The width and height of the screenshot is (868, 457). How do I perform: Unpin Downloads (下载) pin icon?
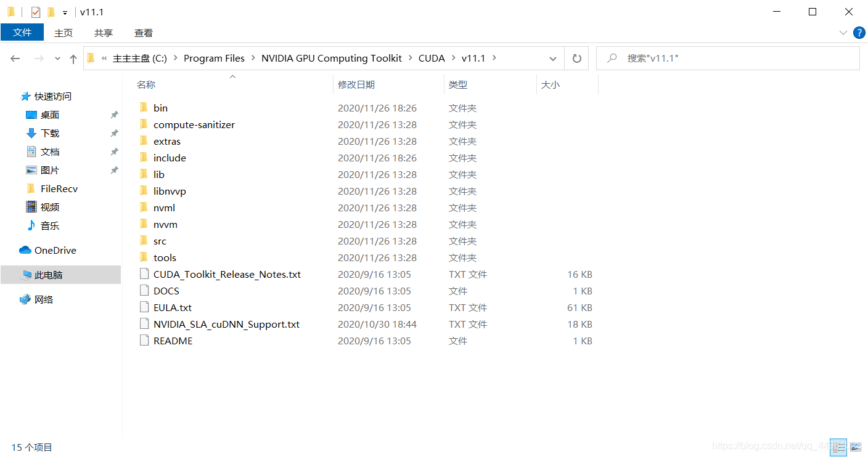pos(114,133)
